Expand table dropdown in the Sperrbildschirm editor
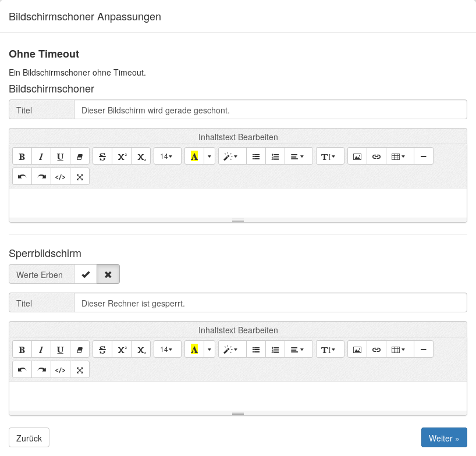 point(399,350)
